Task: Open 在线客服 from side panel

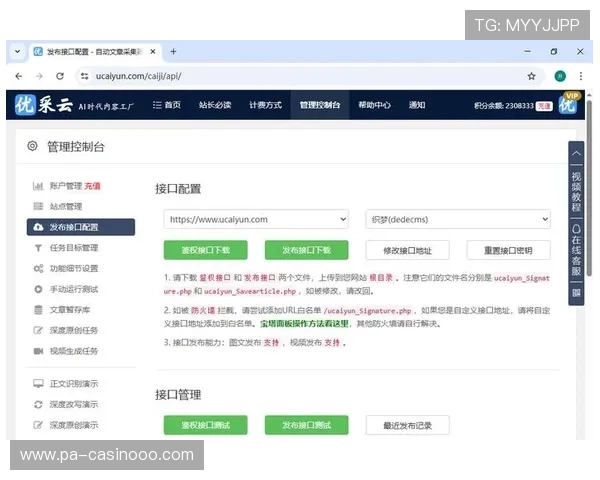Action: [x=576, y=250]
